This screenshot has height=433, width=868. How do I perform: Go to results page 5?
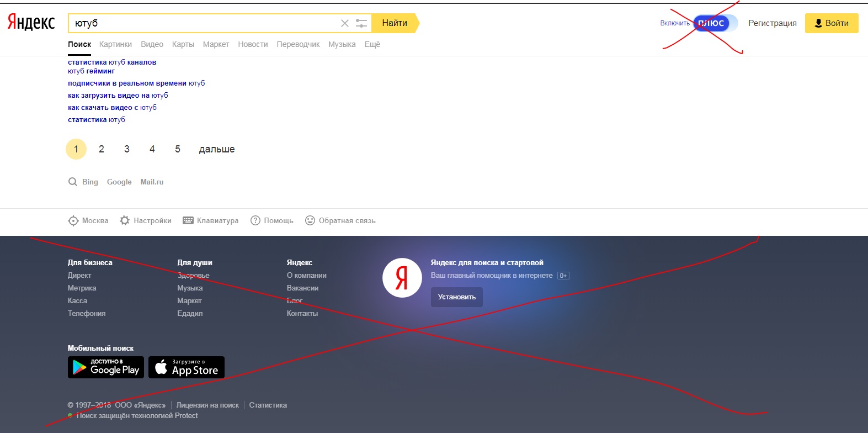pos(178,149)
